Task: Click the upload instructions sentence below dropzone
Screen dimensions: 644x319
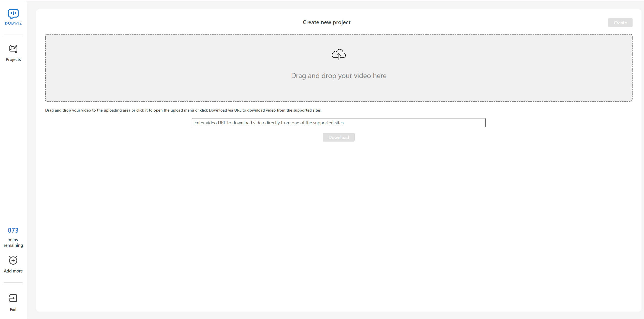Action: (183, 110)
